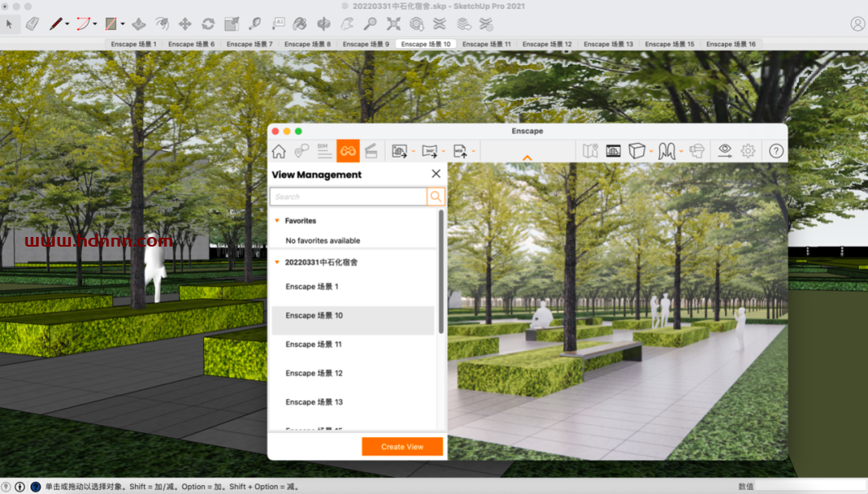Open Pencil tool dropdown arrow

[67, 24]
